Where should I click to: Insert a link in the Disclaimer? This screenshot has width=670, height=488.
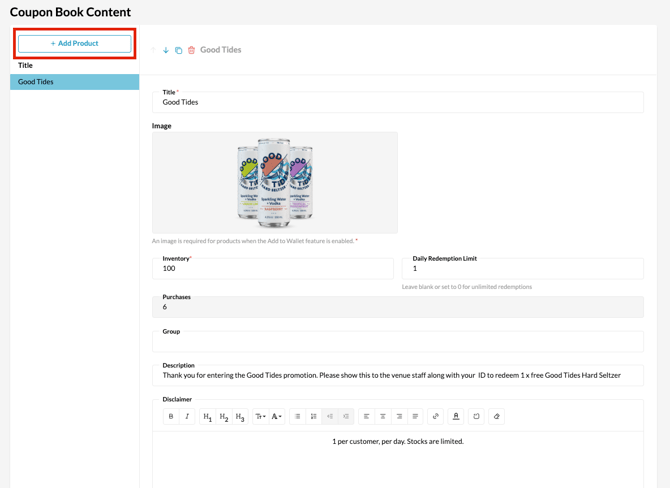click(x=435, y=416)
